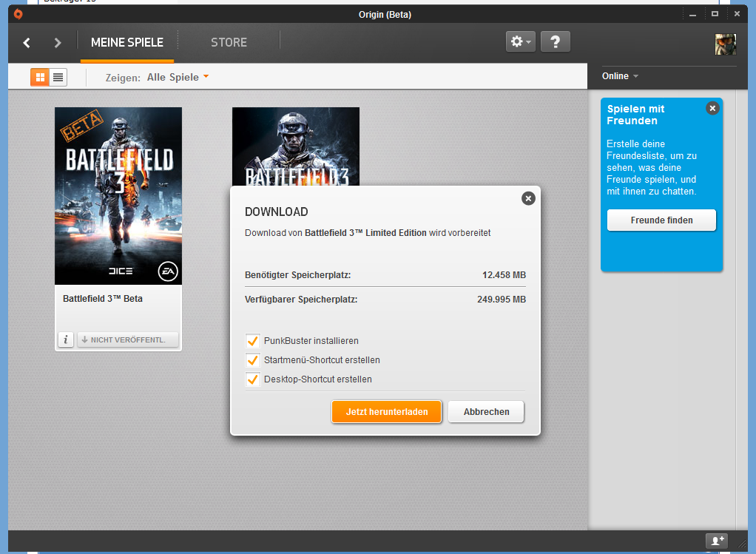
Task: Select Battlefield 3 Limited Edition cover
Action: pyautogui.click(x=296, y=146)
